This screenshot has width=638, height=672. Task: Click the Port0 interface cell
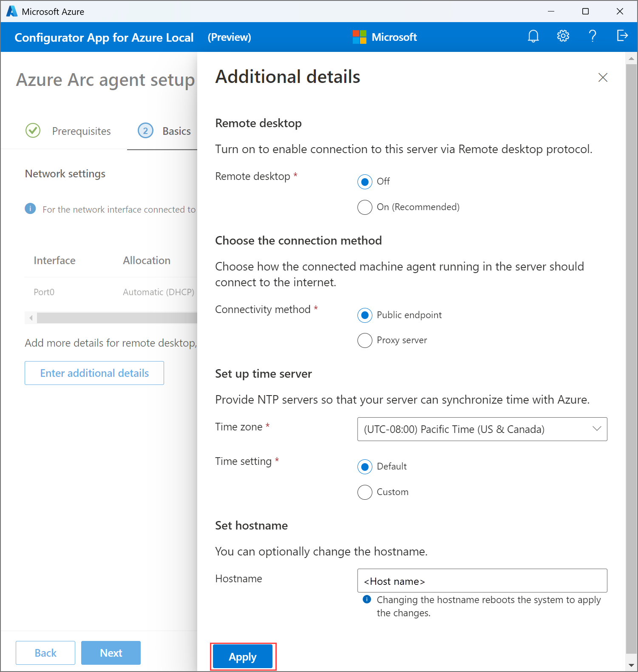point(44,292)
